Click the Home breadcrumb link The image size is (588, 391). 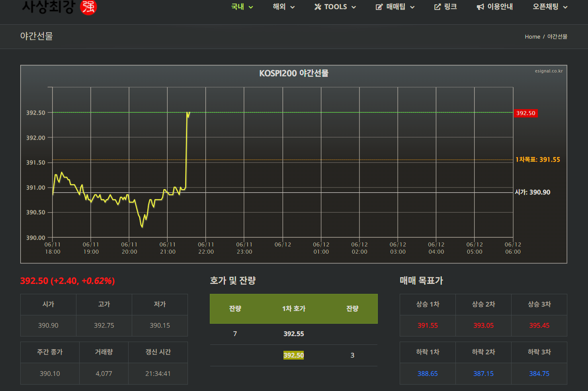coord(532,37)
